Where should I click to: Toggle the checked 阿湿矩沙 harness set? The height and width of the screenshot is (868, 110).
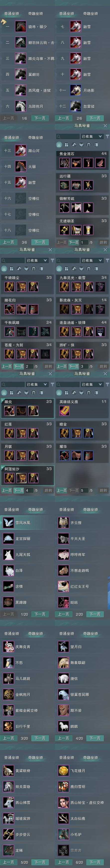(x=28, y=475)
